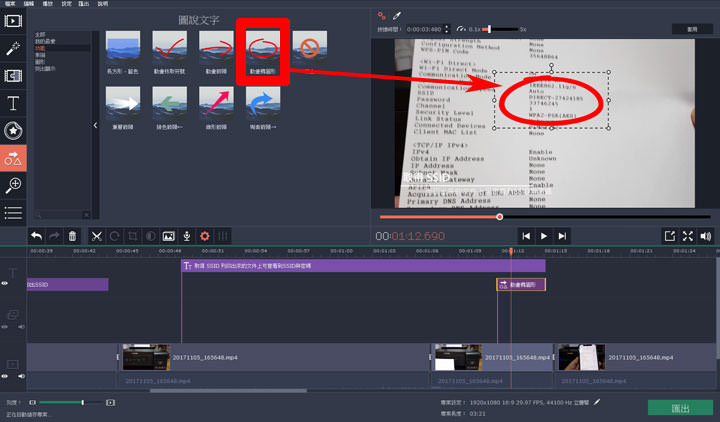Open the Filters magic wand tab
This screenshot has height=422, width=720.
13,48
